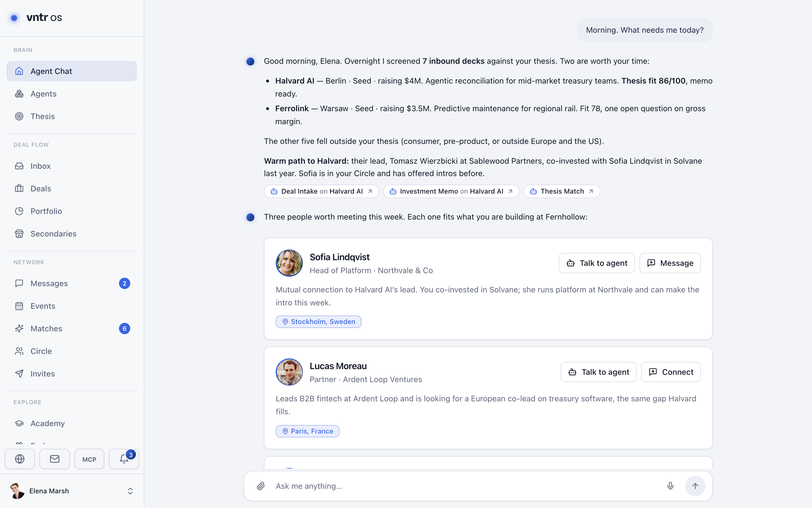812x508 pixels.
Task: Open the Portfolio page
Action: [72, 211]
